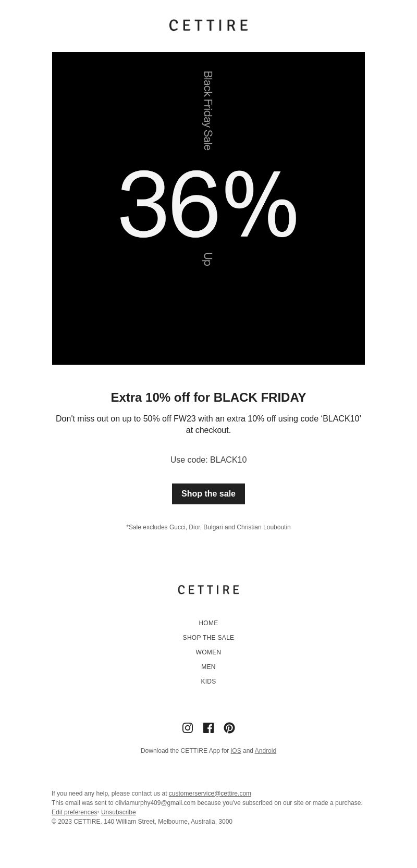Open the Android app download link
The height and width of the screenshot is (868, 417).
[265, 751]
